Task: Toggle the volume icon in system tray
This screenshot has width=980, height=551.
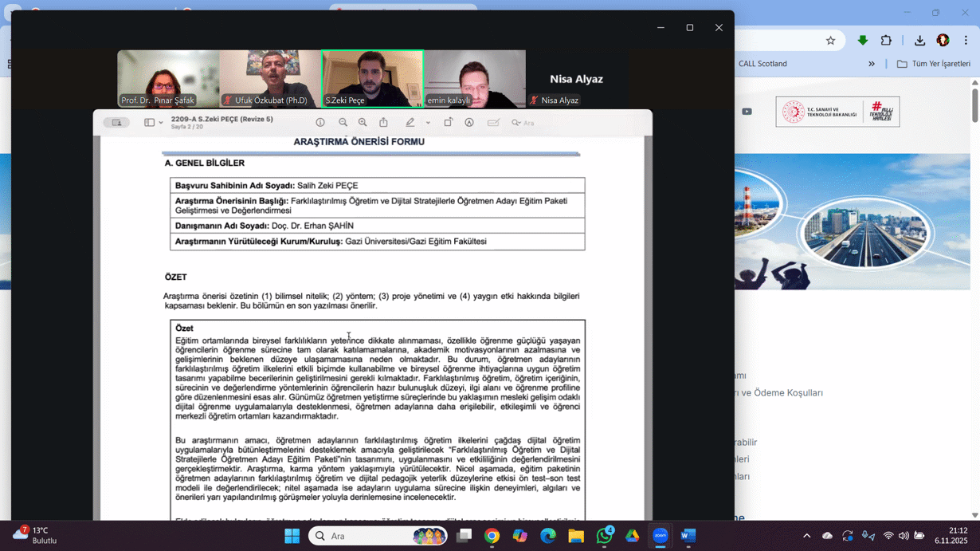Action: click(x=904, y=536)
